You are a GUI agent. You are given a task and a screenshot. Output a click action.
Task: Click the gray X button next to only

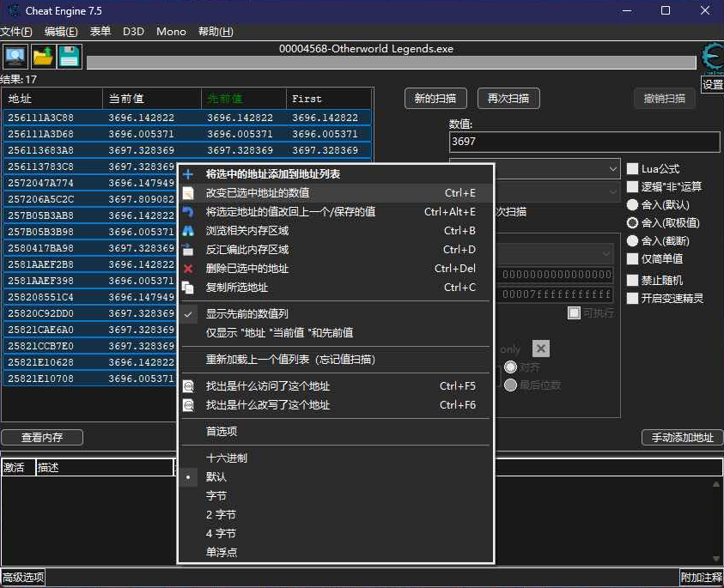(541, 349)
